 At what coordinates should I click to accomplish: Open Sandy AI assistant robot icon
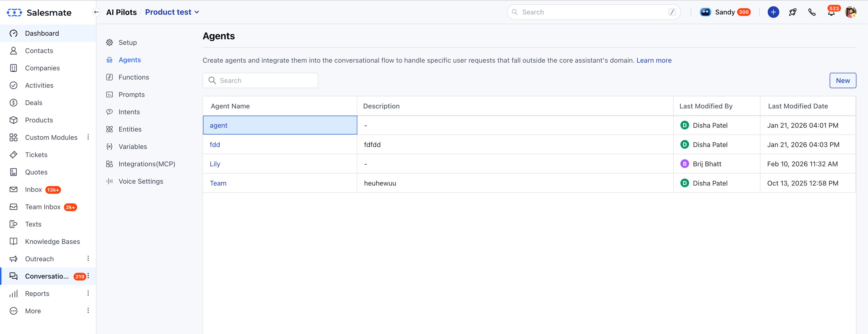pos(705,12)
